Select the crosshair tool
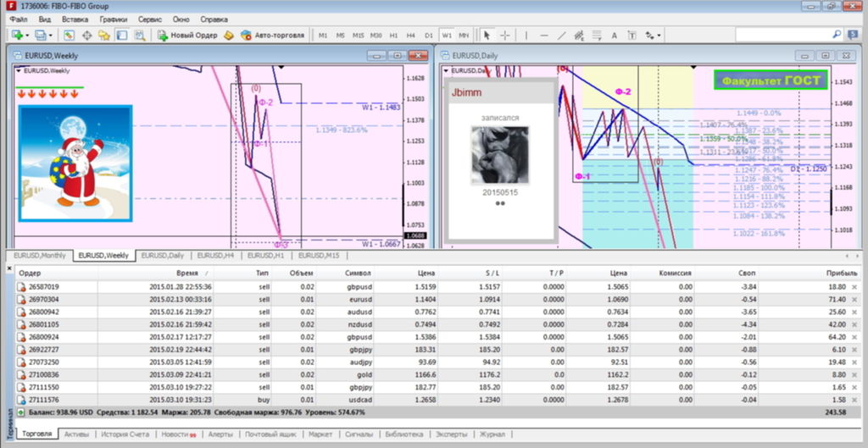868x448 pixels. 505,36
